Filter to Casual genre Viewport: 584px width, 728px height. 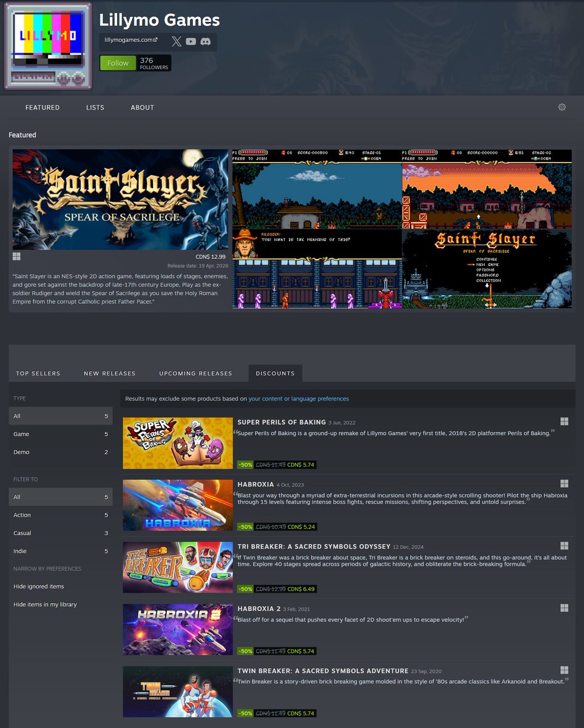point(61,533)
